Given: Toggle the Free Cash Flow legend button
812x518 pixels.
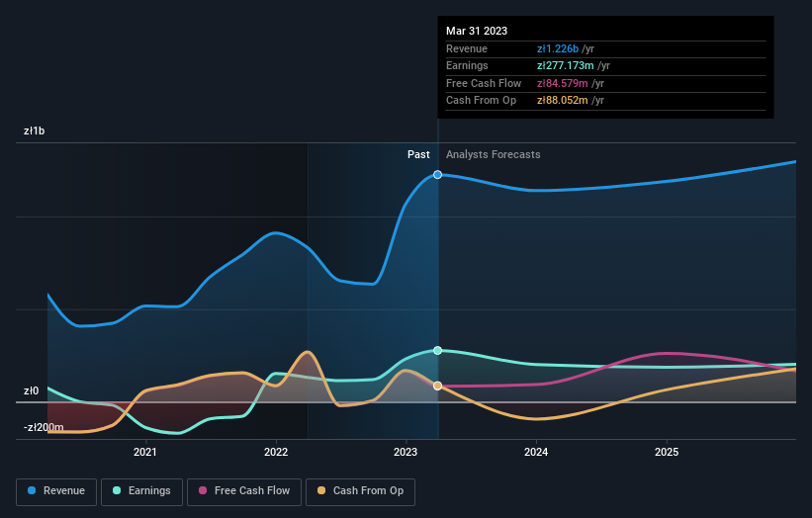Looking at the screenshot, I should tap(244, 491).
